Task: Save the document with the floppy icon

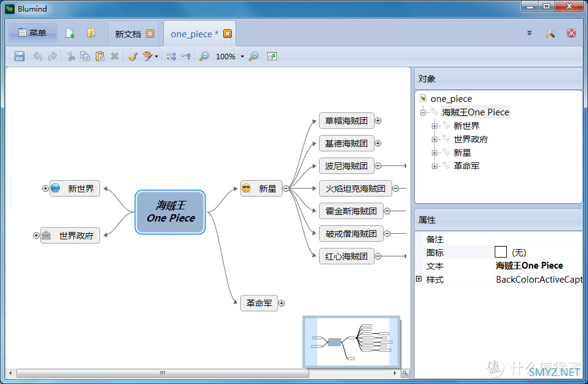Action: tap(20, 56)
